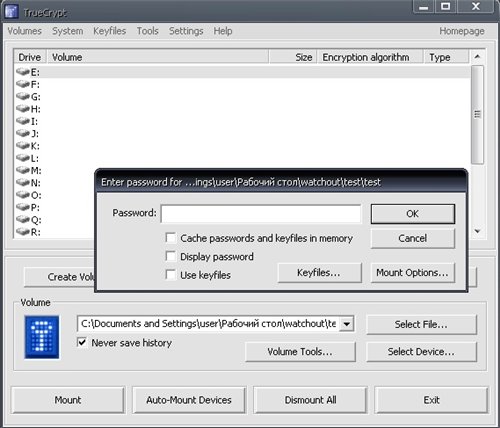Screen dimensions: 500x428
Task: Click the Exit button
Action: 431,400
